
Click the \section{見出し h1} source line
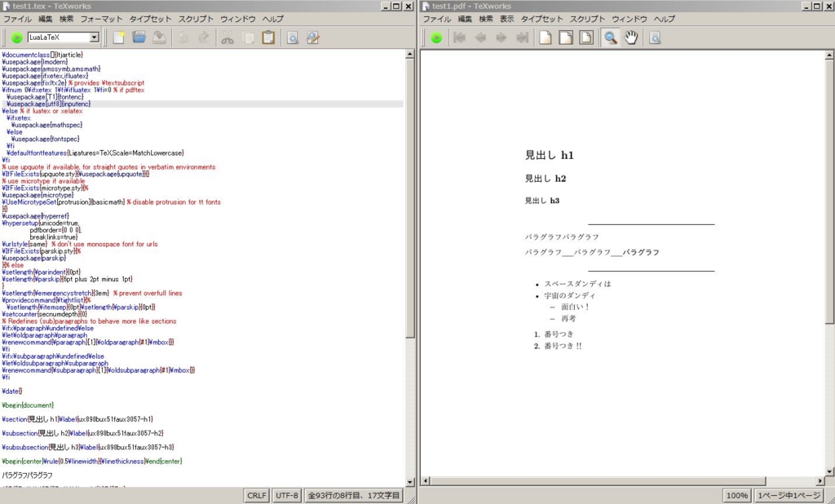(x=77, y=419)
